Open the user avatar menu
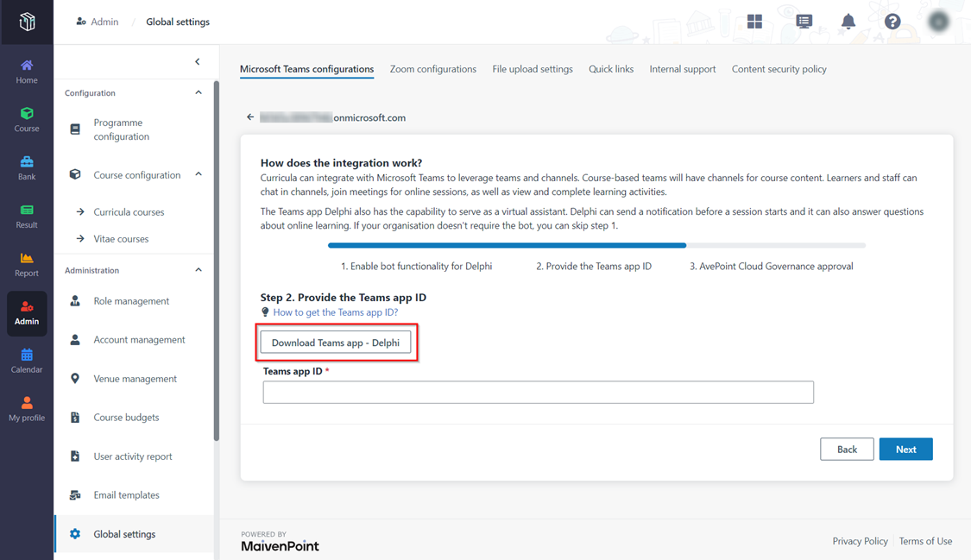 pos(939,22)
